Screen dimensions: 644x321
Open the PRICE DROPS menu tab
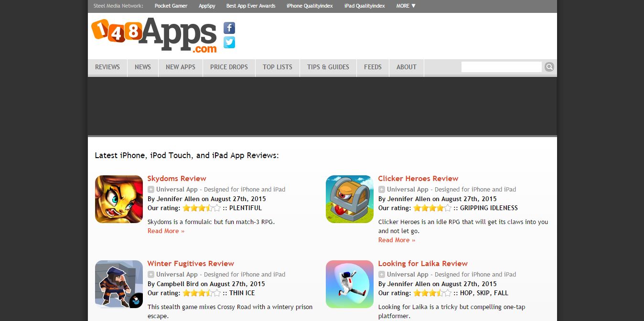click(229, 67)
